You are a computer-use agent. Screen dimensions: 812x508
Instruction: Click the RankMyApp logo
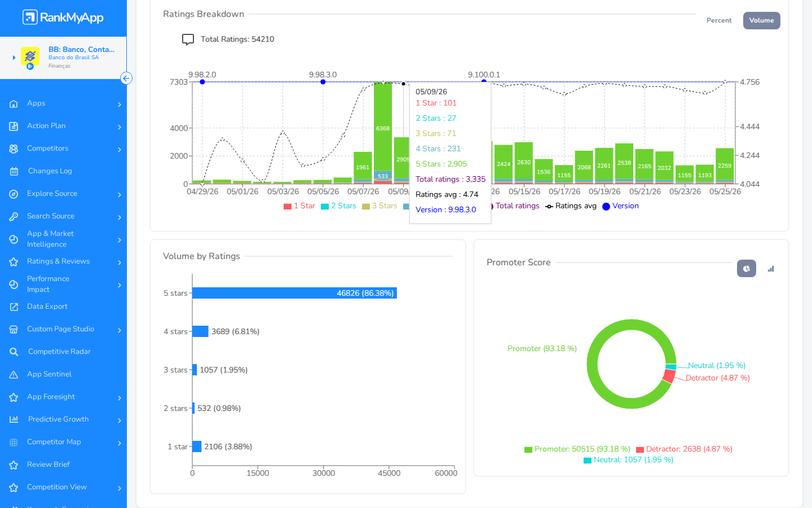click(x=63, y=17)
